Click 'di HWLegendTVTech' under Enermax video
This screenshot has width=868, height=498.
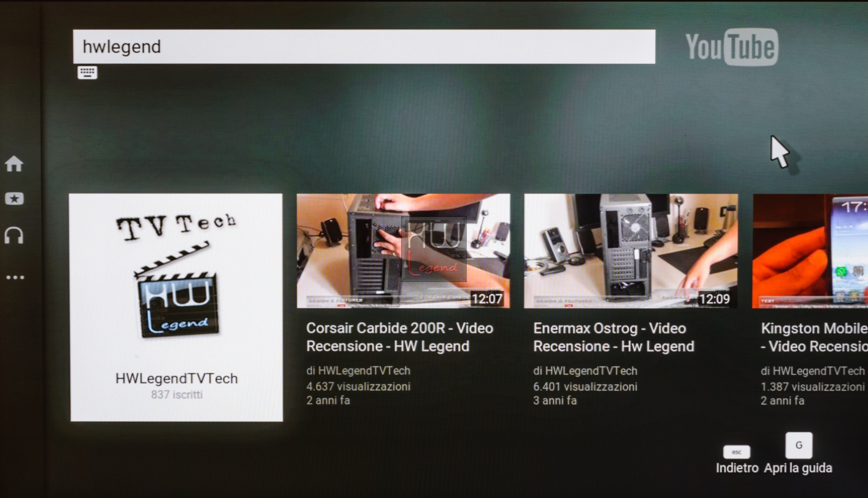(585, 371)
